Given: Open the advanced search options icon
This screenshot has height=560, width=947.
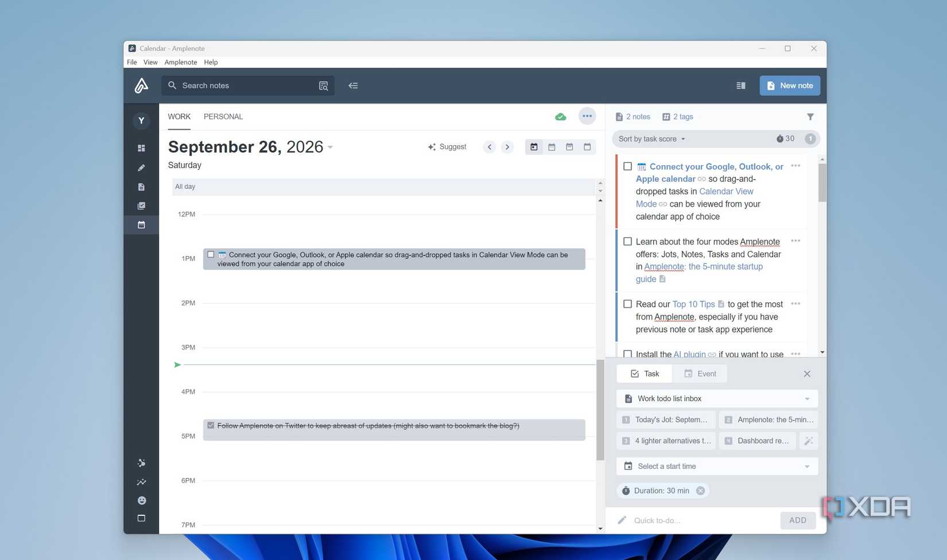Looking at the screenshot, I should pos(324,85).
